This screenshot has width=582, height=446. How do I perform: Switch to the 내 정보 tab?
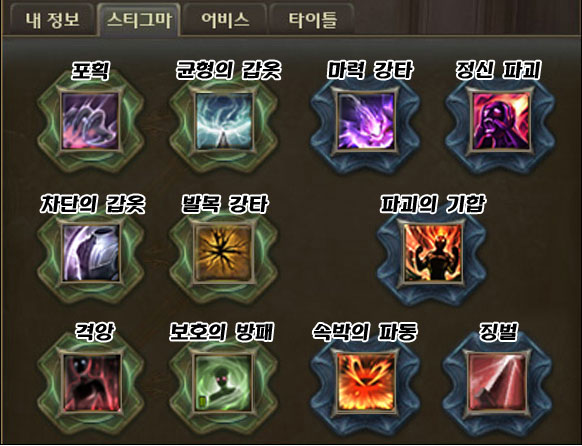point(53,20)
